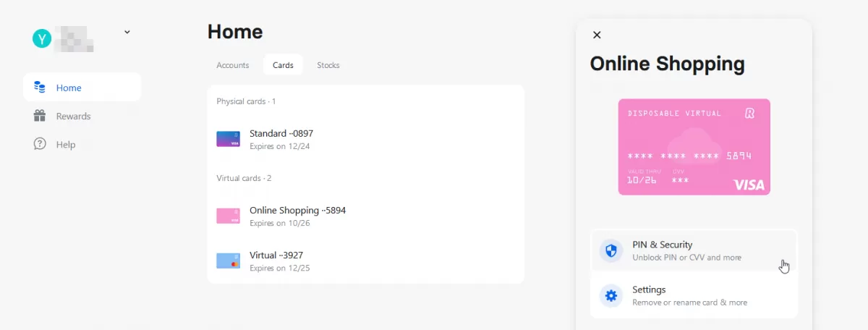The image size is (868, 330).
Task: Click the Help question mark icon
Action: (40, 144)
